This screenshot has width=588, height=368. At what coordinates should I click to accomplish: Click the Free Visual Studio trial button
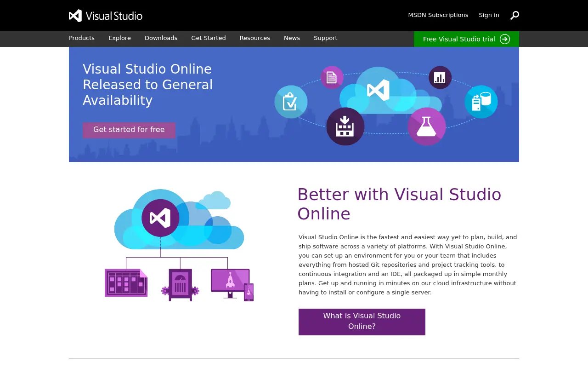coord(466,39)
